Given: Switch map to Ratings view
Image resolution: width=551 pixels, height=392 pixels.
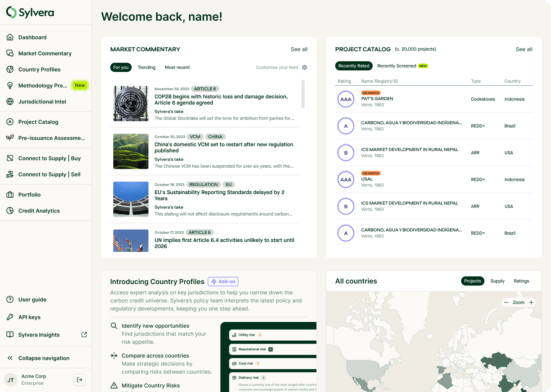Looking at the screenshot, I should (522, 281).
